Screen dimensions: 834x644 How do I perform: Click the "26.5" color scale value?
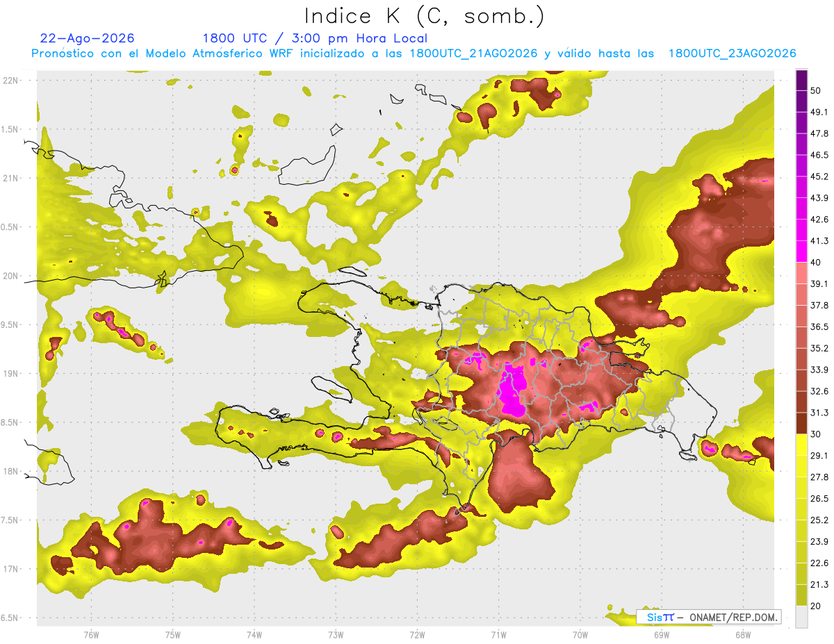819,499
